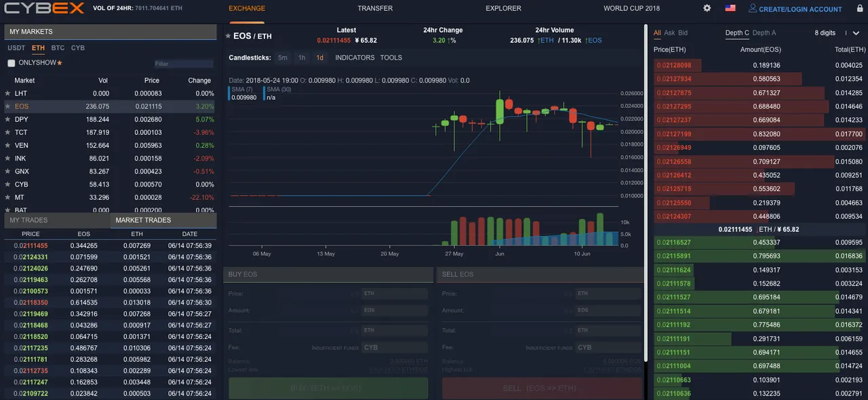Collapse the MY MARKETS panel header
This screenshot has height=400, width=868.
(x=111, y=32)
